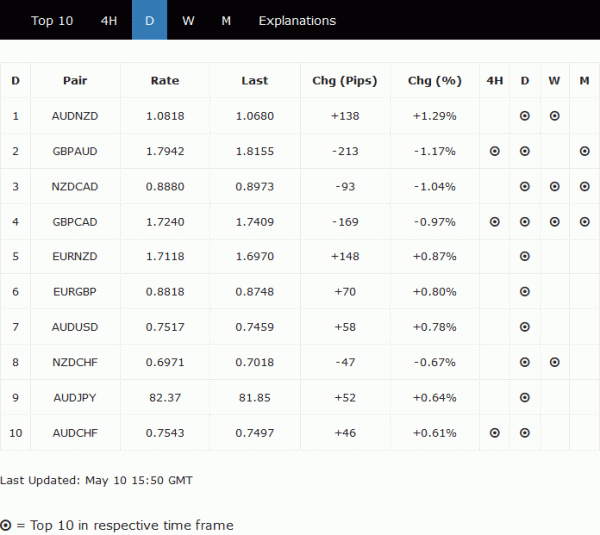
Task: Select the W weekly tab
Action: pyautogui.click(x=188, y=20)
